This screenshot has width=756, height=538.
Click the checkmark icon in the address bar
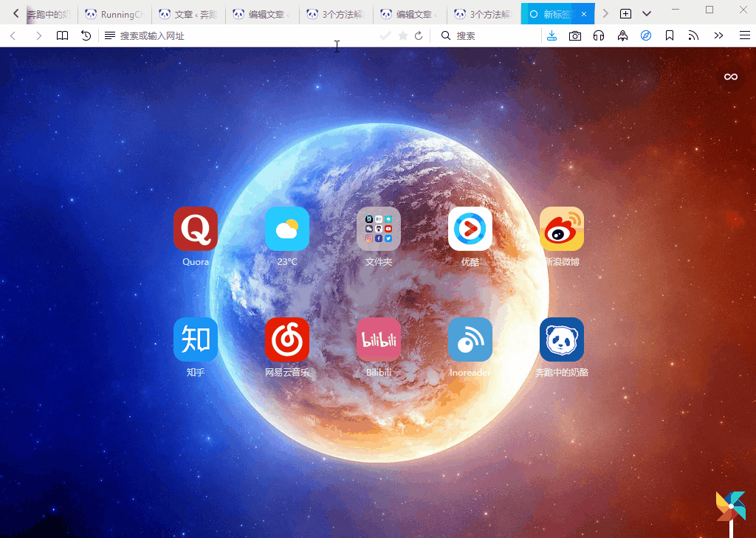click(385, 35)
